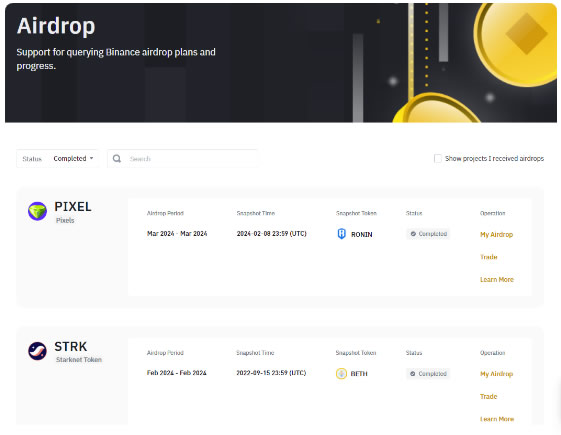The height and width of the screenshot is (435, 561).
Task: Click the PIXEL project title
Action: pos(73,207)
